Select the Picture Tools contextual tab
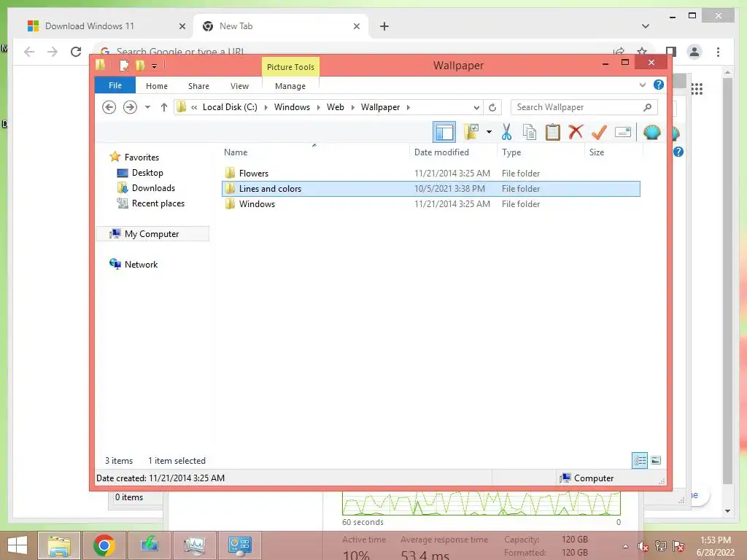Image resolution: width=747 pixels, height=560 pixels. coord(290,67)
